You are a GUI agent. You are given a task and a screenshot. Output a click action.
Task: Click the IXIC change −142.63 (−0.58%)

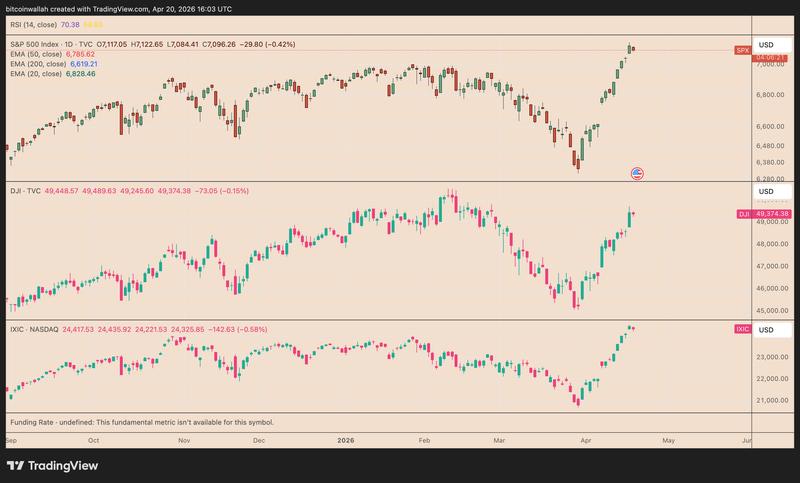tap(236, 329)
